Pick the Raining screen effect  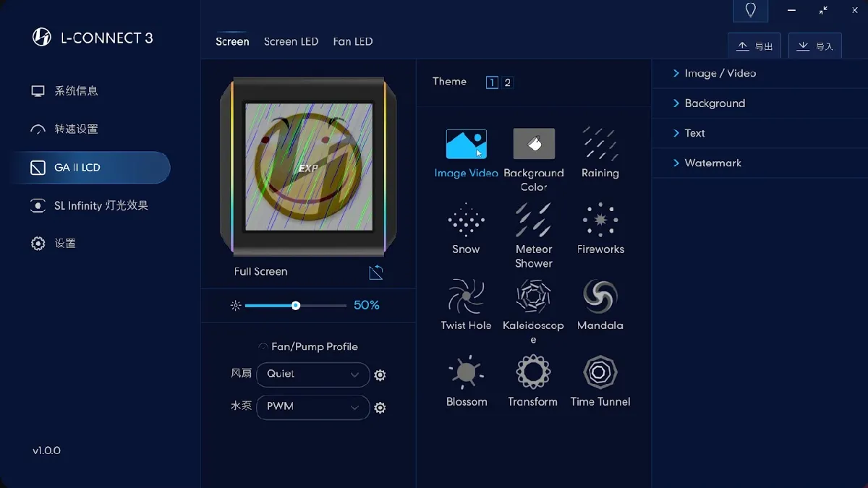tap(600, 144)
